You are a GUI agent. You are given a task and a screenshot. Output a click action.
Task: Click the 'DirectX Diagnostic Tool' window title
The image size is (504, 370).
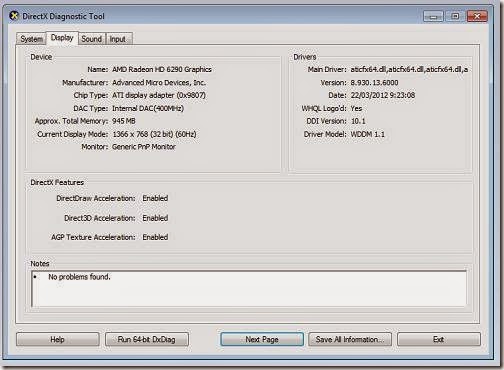(x=63, y=16)
